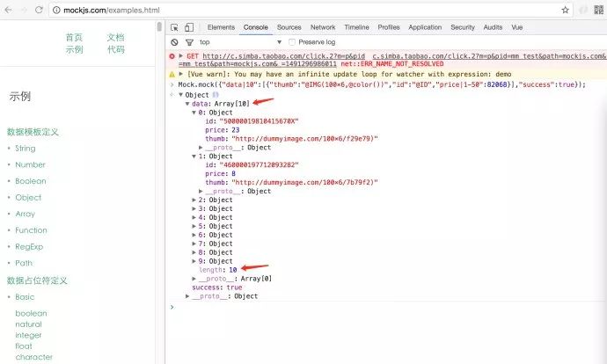607x364 pixels.
Task: Reload the page with refresh icon
Action: 39,10
